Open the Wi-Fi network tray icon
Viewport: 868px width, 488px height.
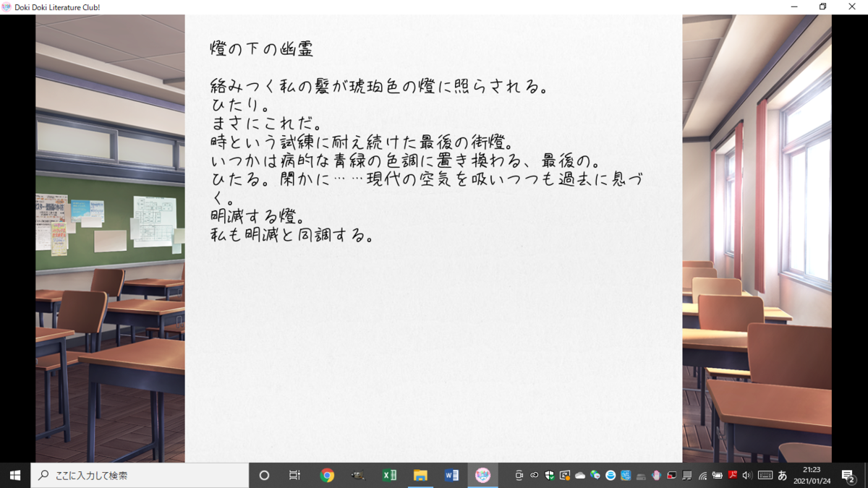click(x=702, y=475)
